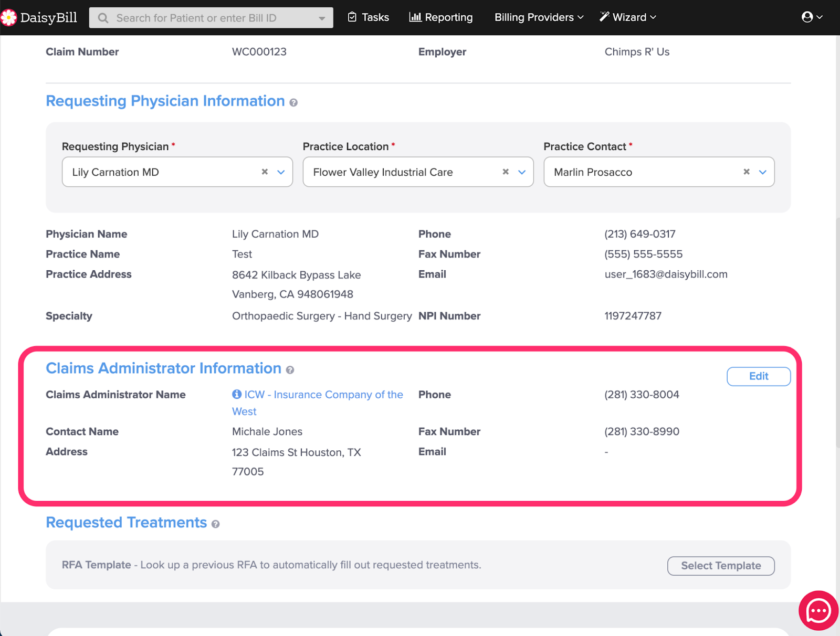Viewport: 840px width, 636px height.
Task: Clear the Requesting Physician selection
Action: click(x=265, y=172)
